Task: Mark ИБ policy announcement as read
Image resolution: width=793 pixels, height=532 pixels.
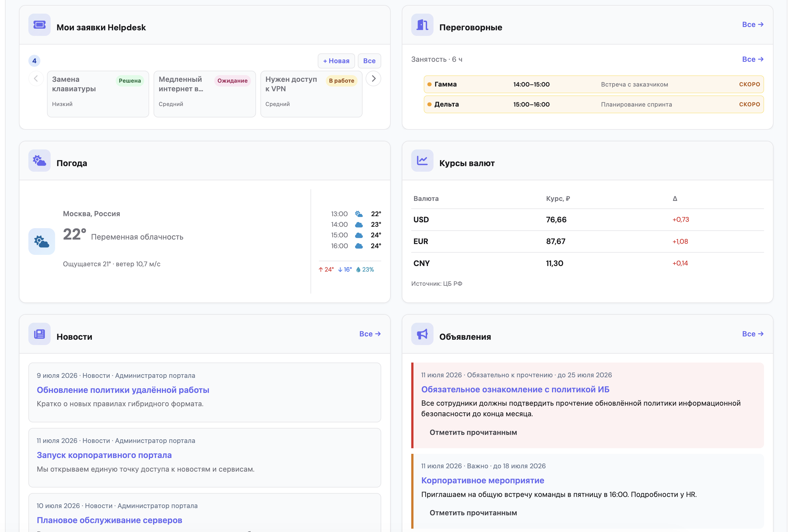Action: [473, 433]
